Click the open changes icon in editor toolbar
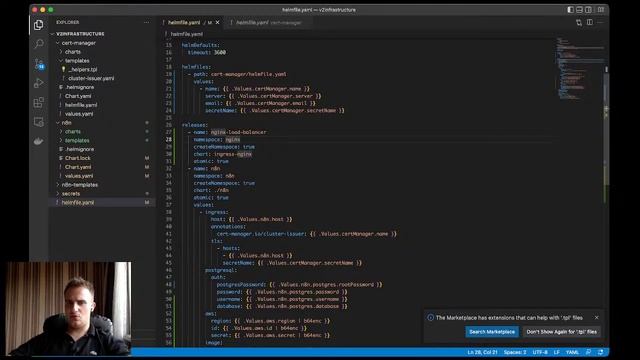 579,22
